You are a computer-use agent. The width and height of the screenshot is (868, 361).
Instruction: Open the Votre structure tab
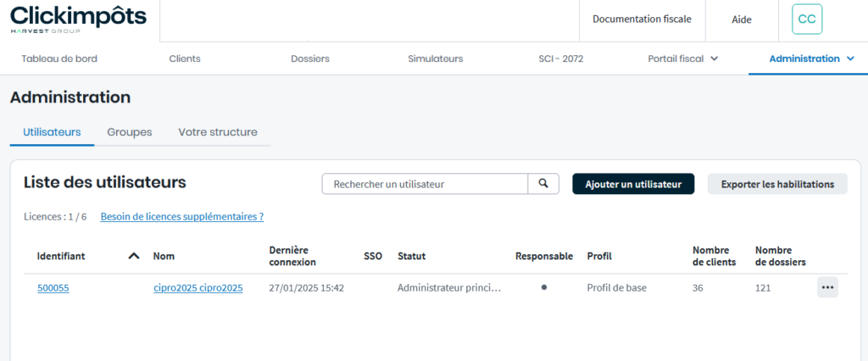217,132
